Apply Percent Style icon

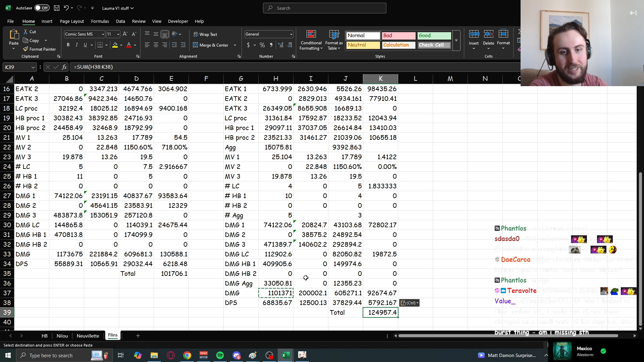262,45
